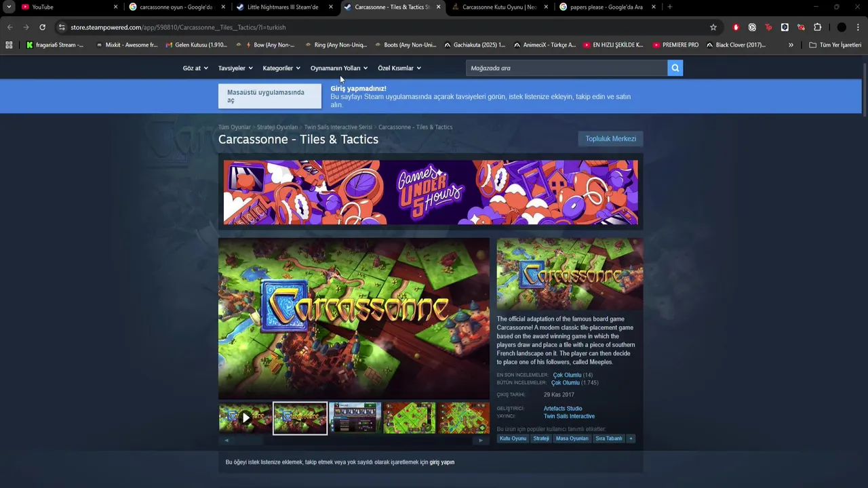Select the Sıra Tabanlı tag

(609, 439)
